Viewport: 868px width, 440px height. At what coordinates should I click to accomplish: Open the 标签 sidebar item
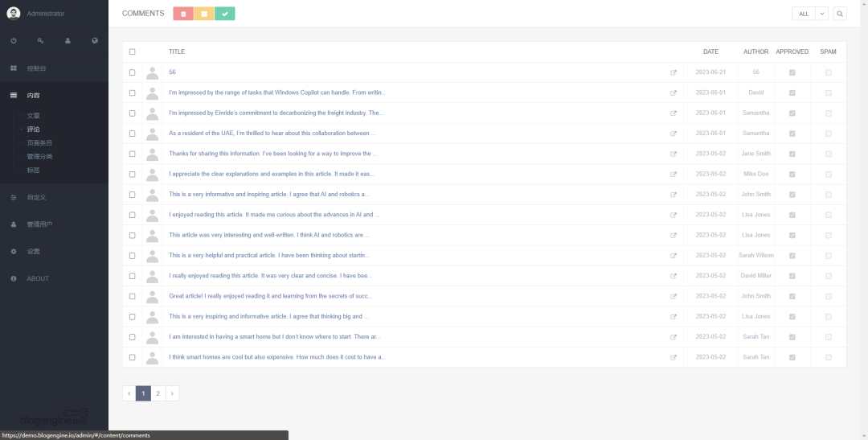pyautogui.click(x=33, y=170)
